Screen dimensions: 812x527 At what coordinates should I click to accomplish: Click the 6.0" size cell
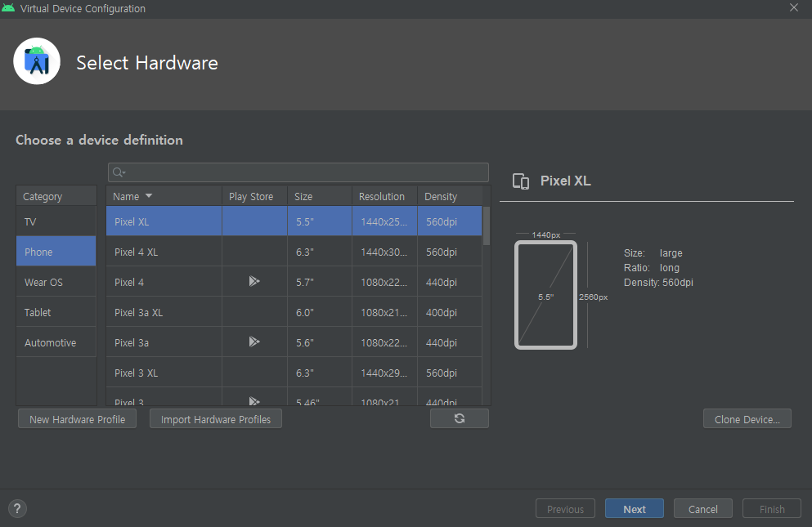click(320, 312)
